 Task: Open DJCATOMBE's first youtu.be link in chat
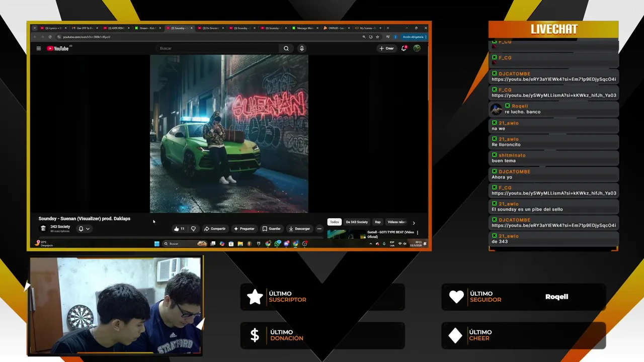coord(553,79)
